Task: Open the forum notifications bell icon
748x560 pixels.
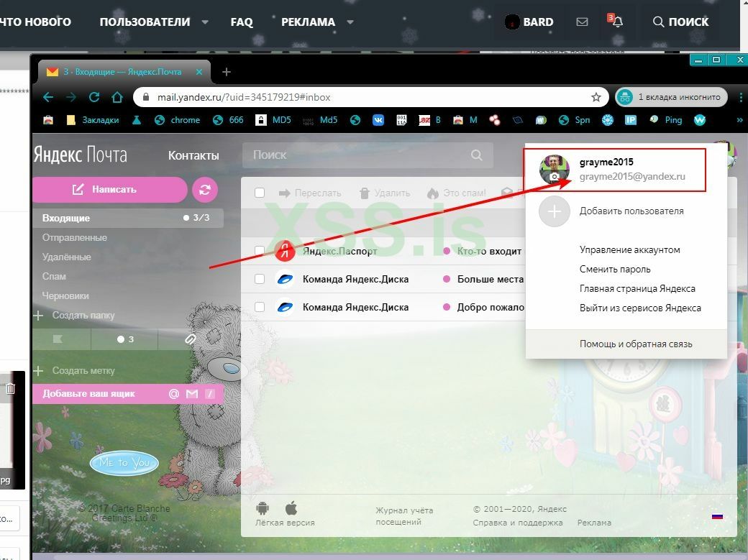Action: click(x=616, y=21)
